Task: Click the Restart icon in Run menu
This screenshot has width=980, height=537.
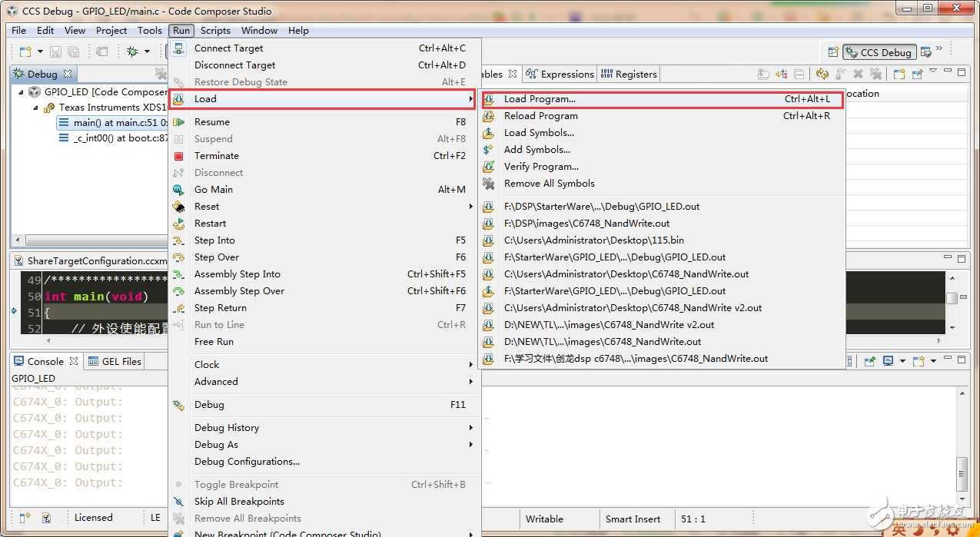Action: pyautogui.click(x=179, y=224)
